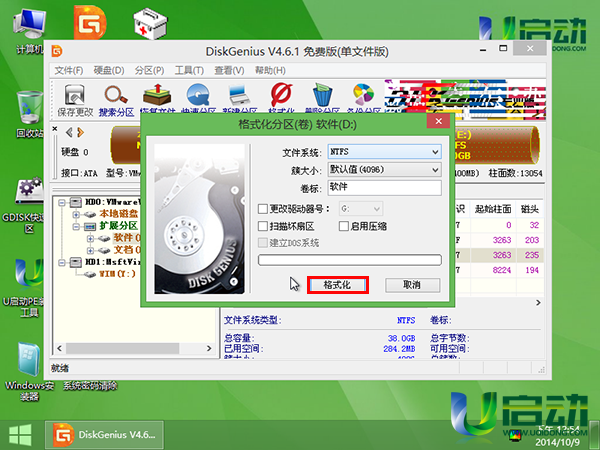Select the HD0:VMware disk tree item

pyautogui.click(x=113, y=202)
